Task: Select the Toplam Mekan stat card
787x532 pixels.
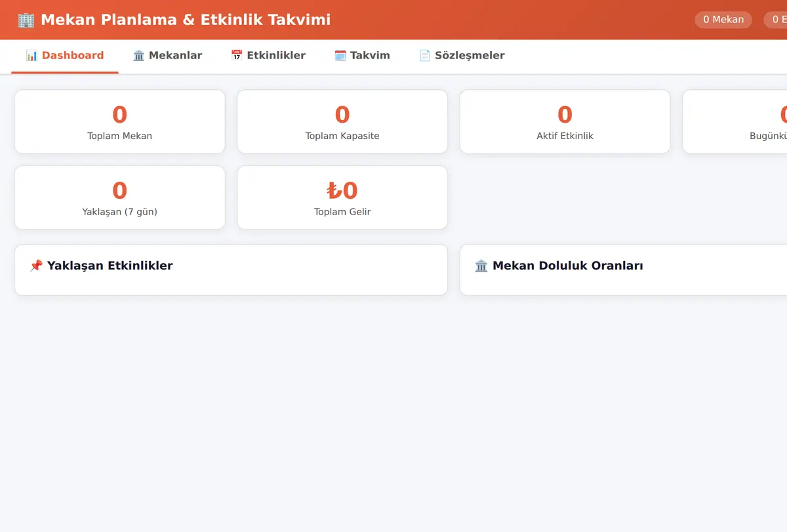Action: point(119,122)
